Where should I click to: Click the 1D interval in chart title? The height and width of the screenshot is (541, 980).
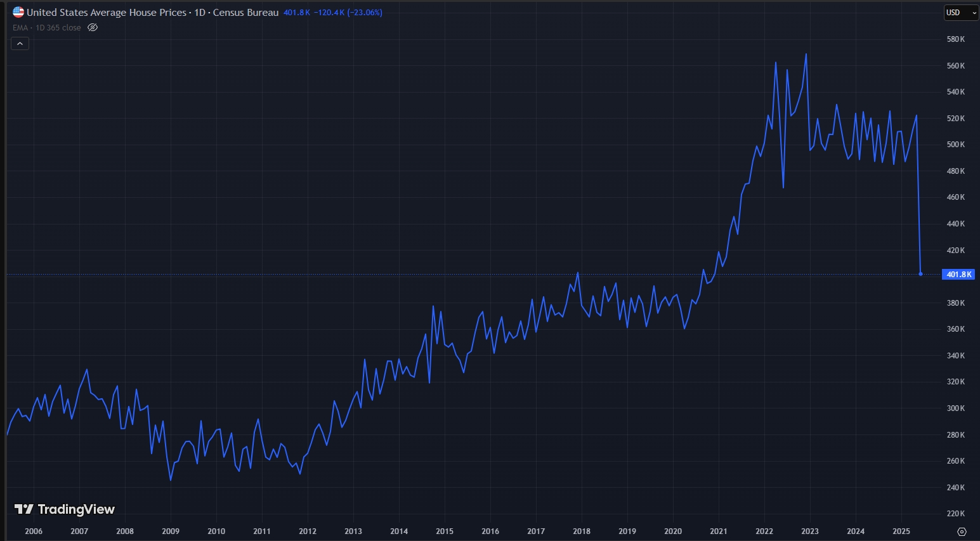click(x=200, y=12)
